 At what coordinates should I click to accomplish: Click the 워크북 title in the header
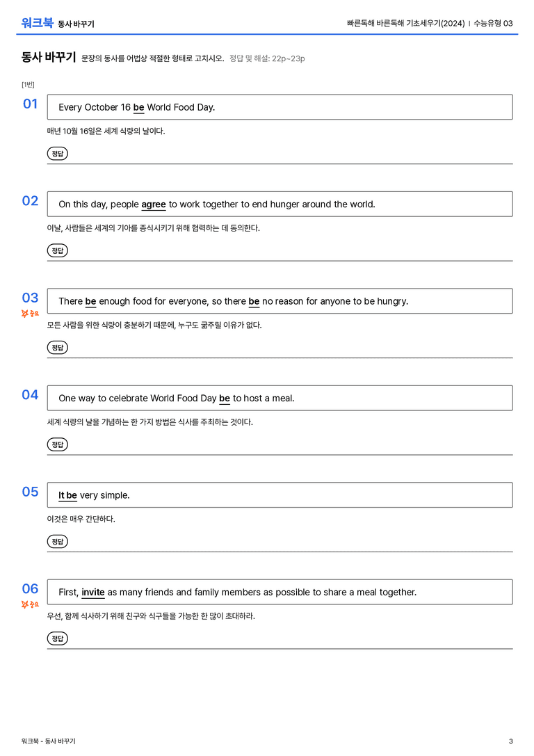point(37,23)
